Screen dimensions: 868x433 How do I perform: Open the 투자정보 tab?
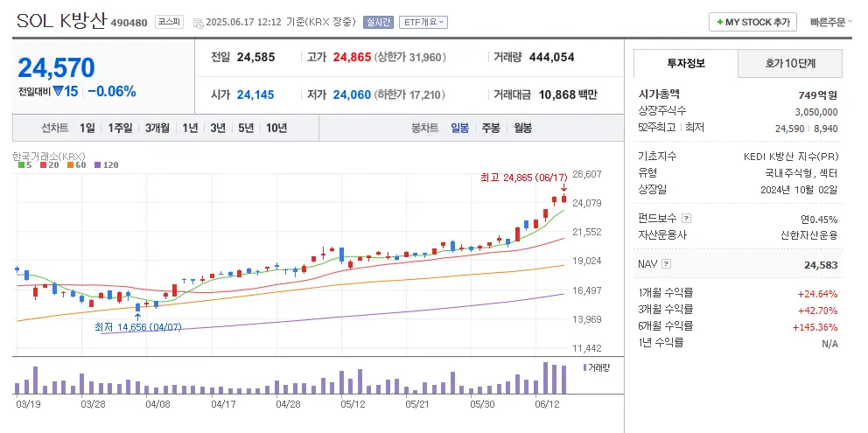point(685,63)
